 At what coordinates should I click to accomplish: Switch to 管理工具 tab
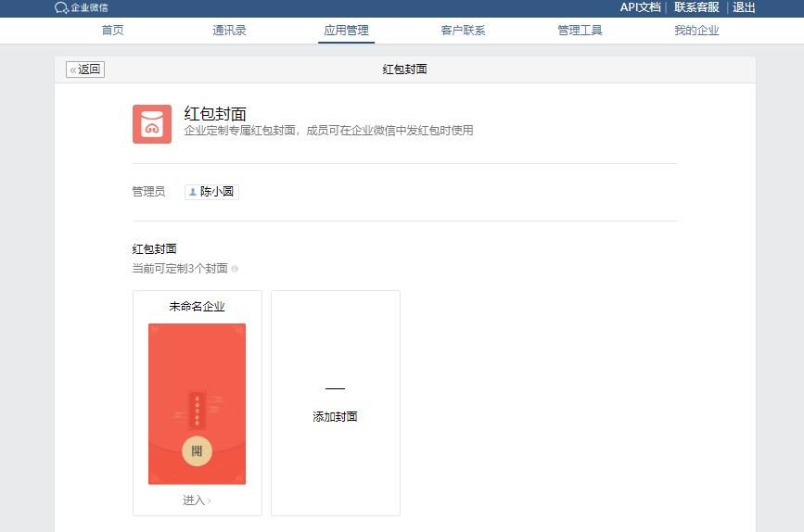[x=580, y=30]
